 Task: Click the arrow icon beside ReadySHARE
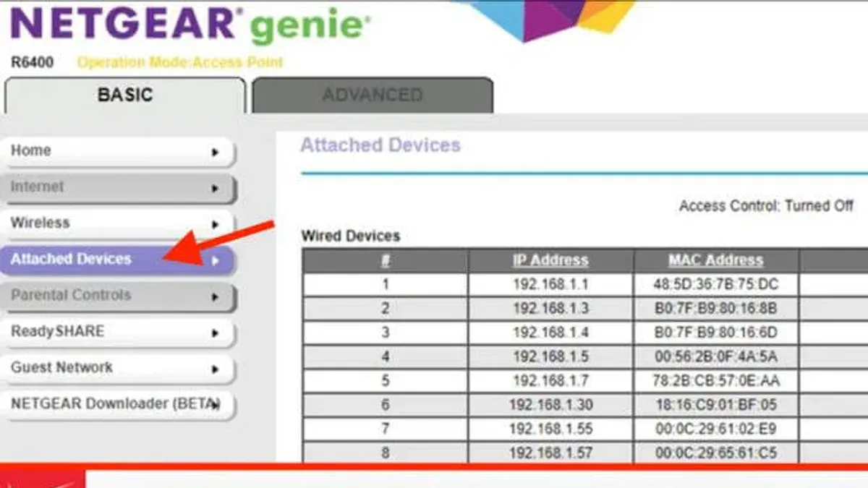[215, 333]
